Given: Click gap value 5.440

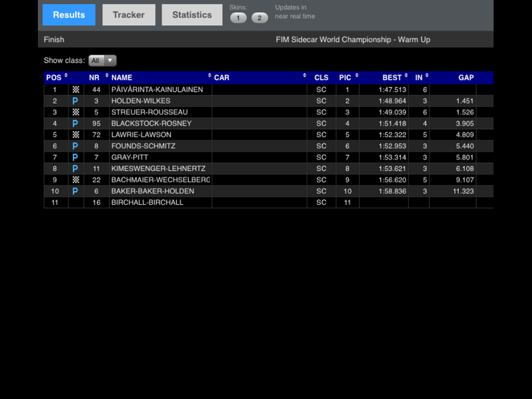Looking at the screenshot, I should [x=465, y=146].
